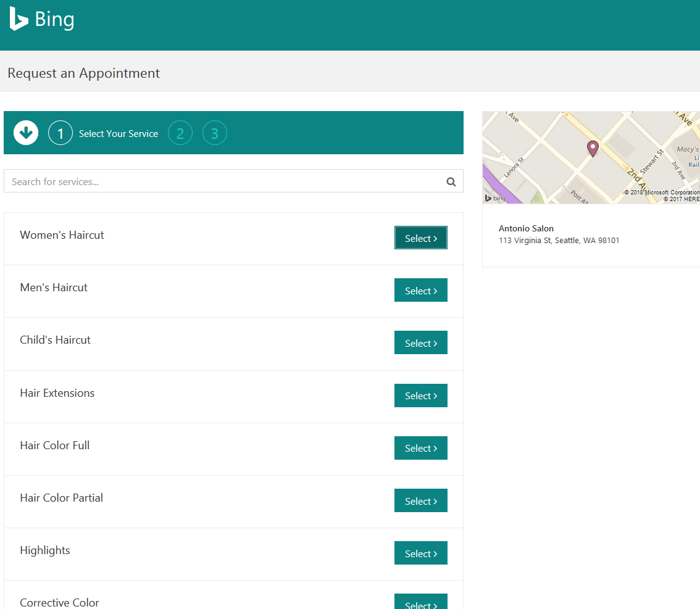This screenshot has width=700, height=609.
Task: Type in Search for services field
Action: (222, 181)
